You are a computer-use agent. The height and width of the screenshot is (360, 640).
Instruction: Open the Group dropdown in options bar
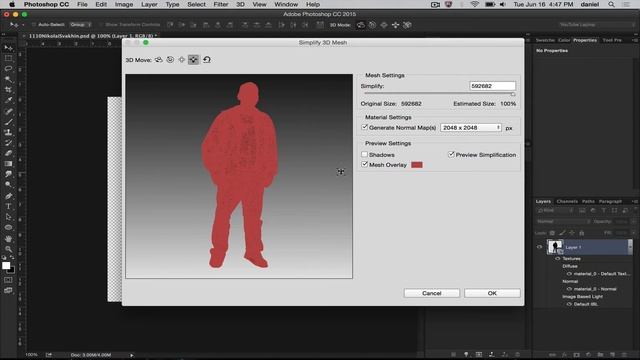click(80, 25)
